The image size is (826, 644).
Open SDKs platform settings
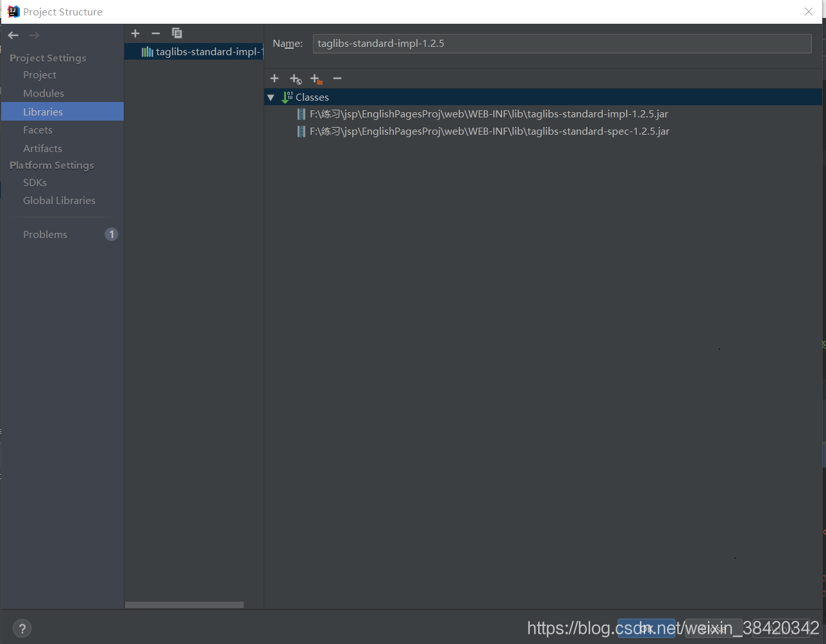point(35,183)
